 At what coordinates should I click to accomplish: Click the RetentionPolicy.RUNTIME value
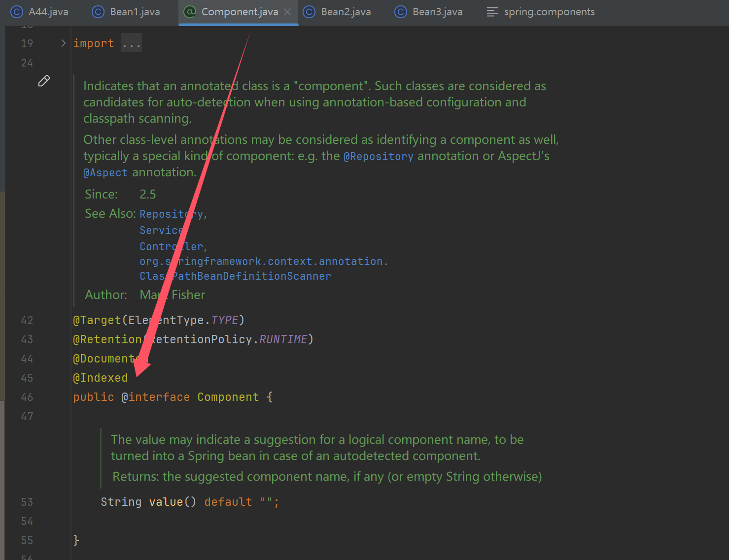pyautogui.click(x=228, y=339)
